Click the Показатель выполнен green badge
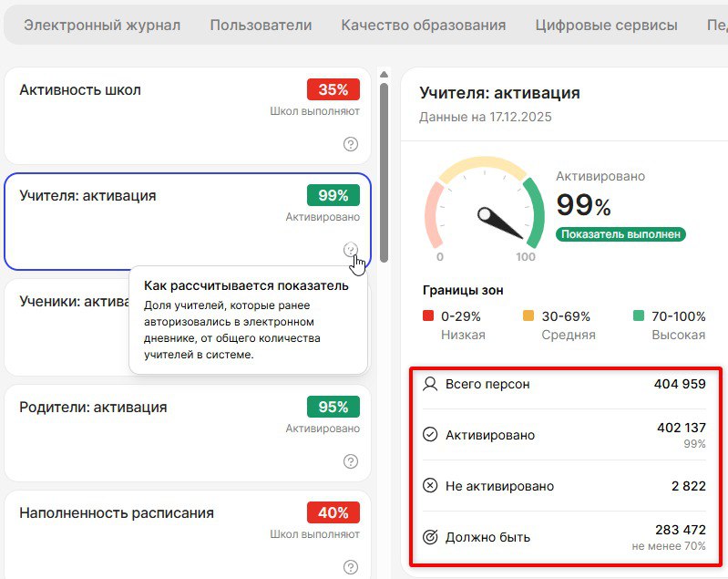 point(620,234)
